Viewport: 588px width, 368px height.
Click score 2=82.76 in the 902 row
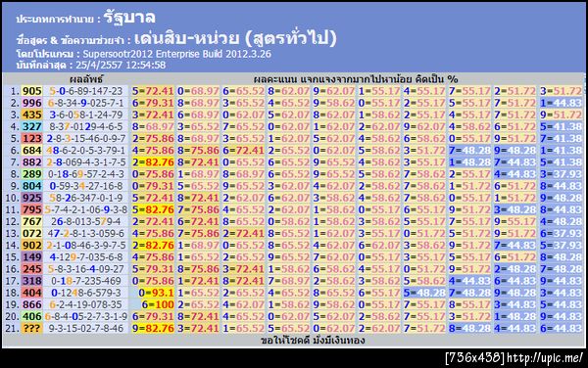point(153,246)
